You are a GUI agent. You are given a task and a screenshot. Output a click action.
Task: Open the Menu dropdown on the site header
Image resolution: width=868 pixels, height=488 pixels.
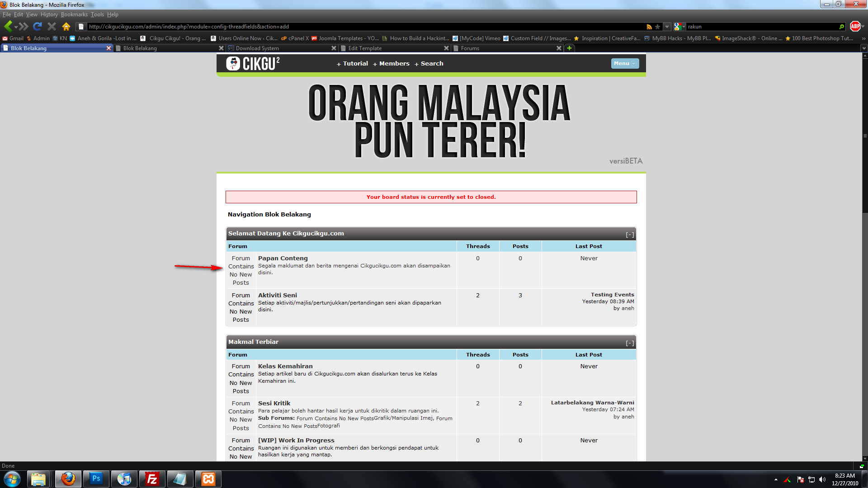[x=625, y=63]
